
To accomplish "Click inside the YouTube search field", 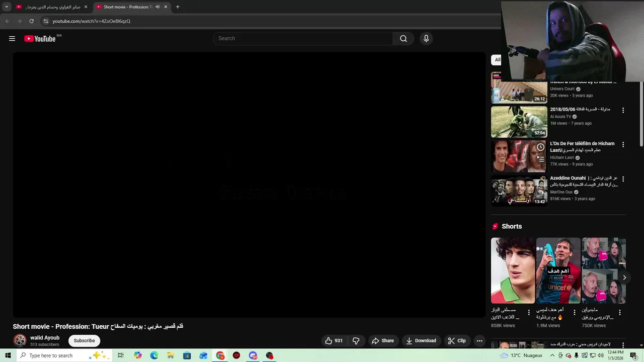I will click(303, 39).
